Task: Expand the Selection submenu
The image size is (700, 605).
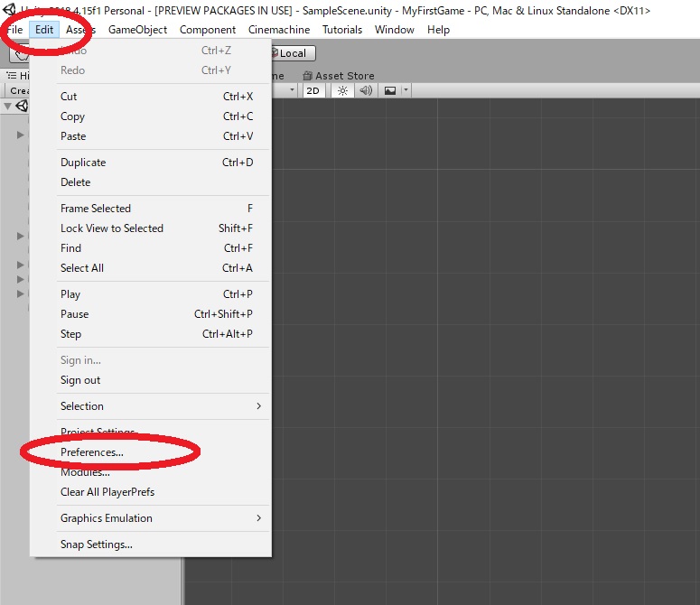Action: click(163, 406)
